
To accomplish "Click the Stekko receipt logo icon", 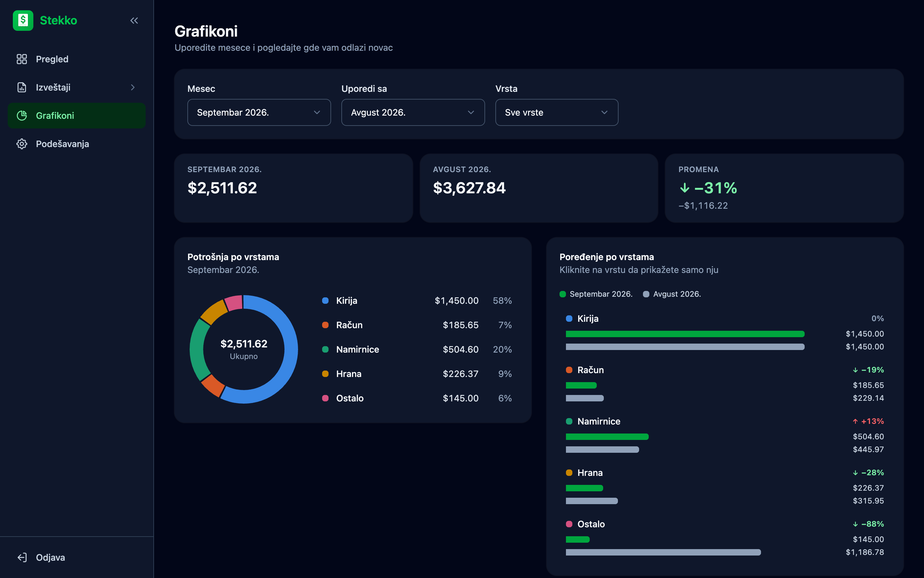I will [23, 20].
